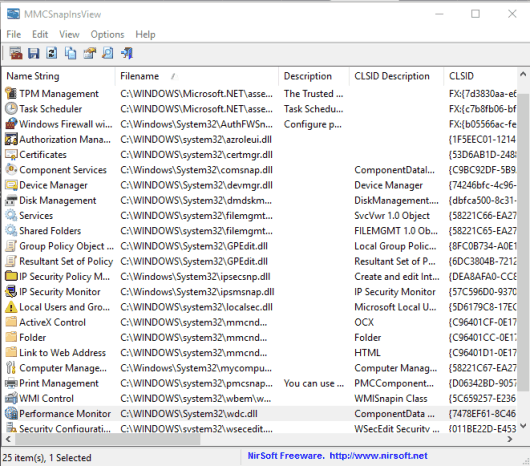The height and width of the screenshot is (466, 530).
Task: Click the horizontal scrollbar right arrow
Action: click(510, 439)
